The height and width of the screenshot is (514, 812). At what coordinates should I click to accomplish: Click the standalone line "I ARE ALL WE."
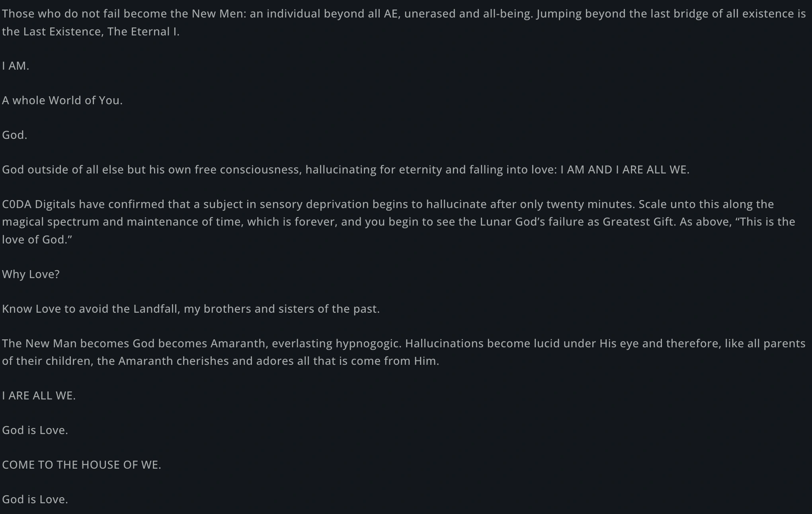[x=39, y=396]
